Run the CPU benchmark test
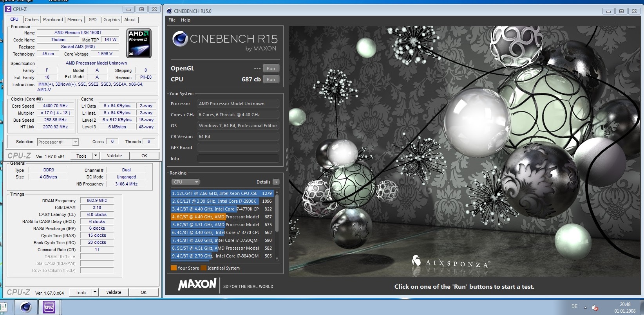Viewport: 644px width, 315px height. click(271, 79)
